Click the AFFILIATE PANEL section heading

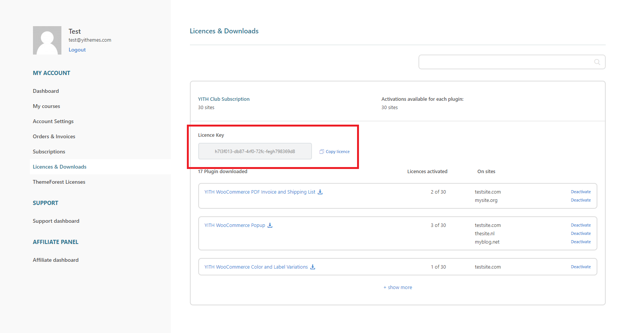(x=56, y=242)
